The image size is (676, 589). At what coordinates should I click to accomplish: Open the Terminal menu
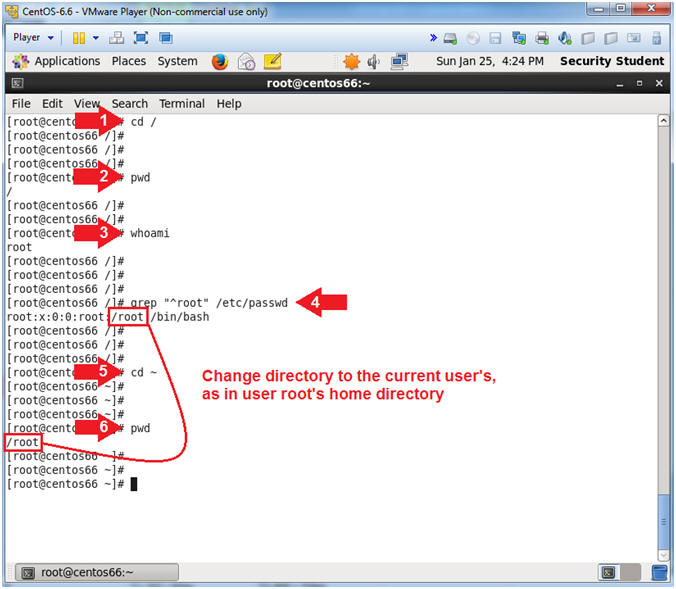tap(182, 104)
